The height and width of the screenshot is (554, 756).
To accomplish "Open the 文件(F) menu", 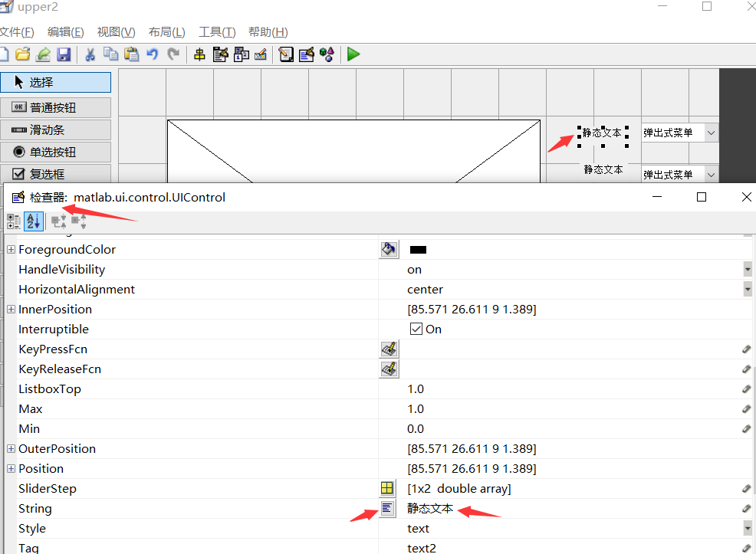I will coord(17,32).
